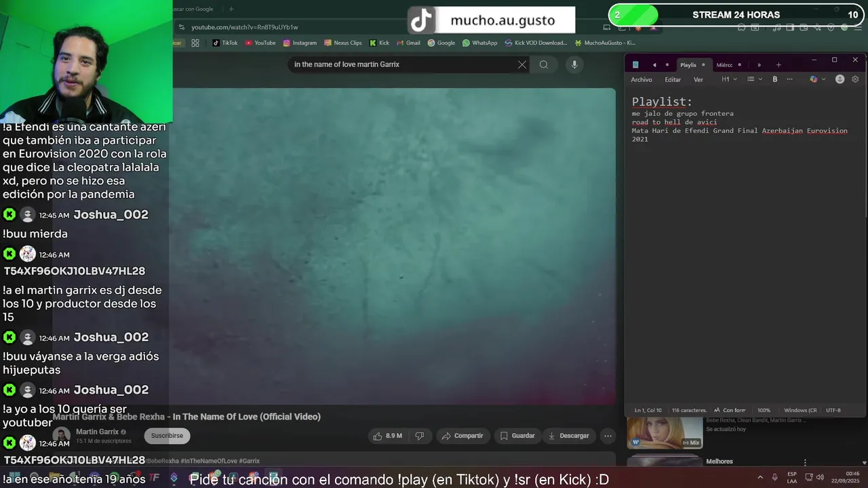Viewport: 868px width, 488px height.
Task: Click the YouTube search magnifier button
Action: [544, 64]
